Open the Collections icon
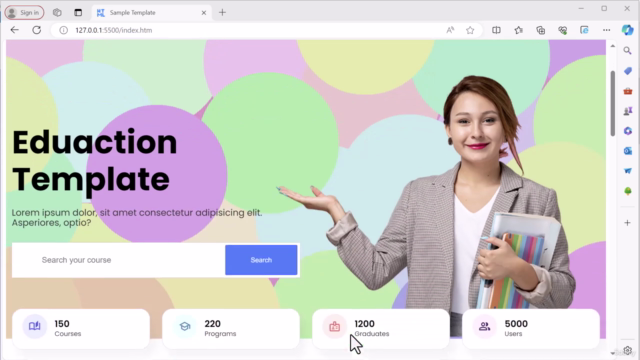 tap(541, 30)
